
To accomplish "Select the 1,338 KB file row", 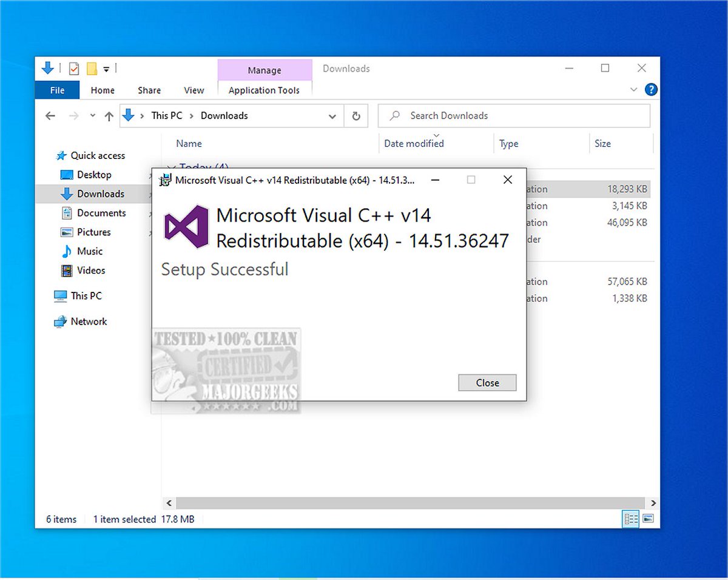I will 588,298.
